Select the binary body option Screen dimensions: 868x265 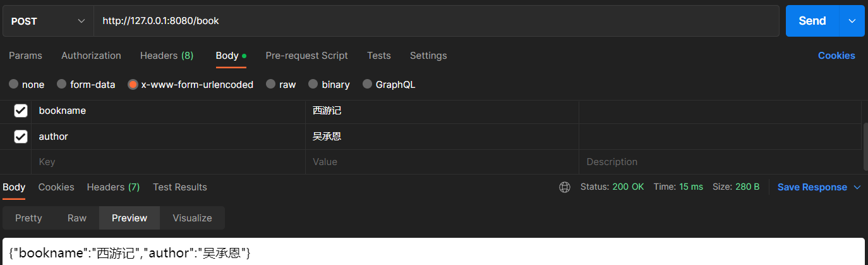click(x=313, y=84)
